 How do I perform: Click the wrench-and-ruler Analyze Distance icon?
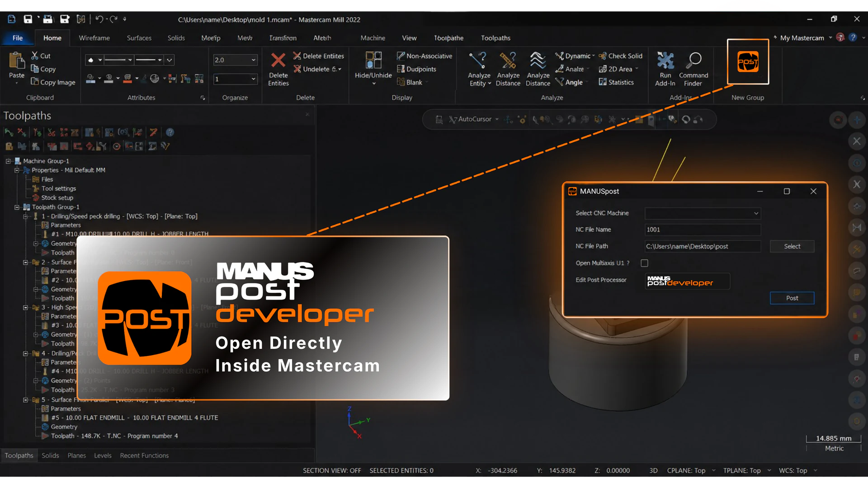point(508,61)
